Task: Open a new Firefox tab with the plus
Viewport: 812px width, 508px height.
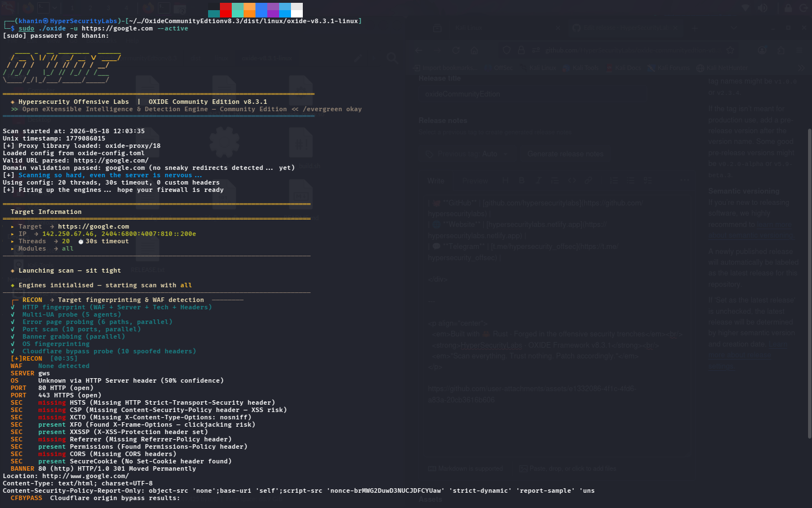Action: (695, 28)
